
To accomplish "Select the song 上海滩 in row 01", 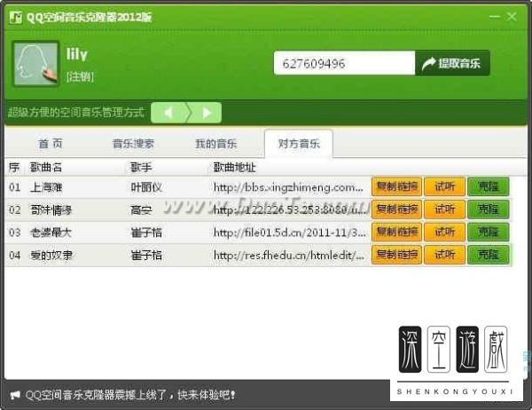I will (x=46, y=187).
